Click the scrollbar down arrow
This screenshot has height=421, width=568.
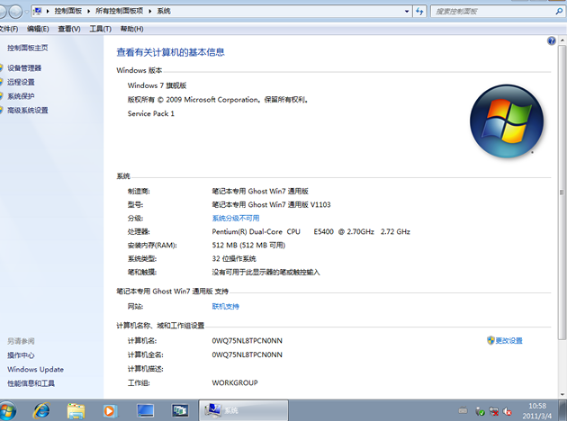tap(562, 394)
